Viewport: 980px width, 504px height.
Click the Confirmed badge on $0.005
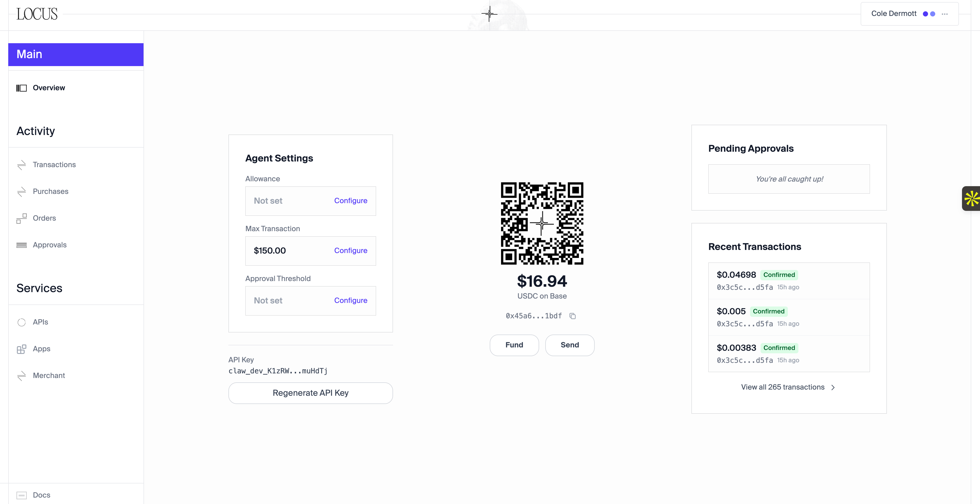[x=769, y=312]
